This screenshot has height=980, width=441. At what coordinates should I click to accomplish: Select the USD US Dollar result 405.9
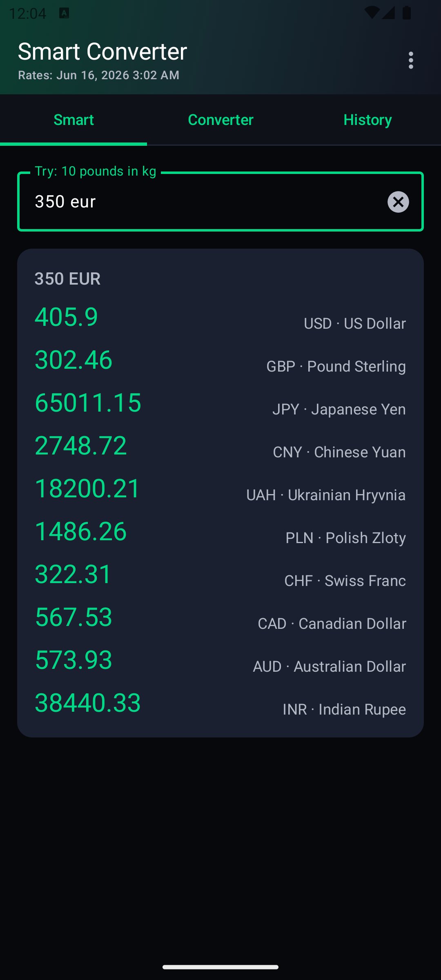[x=220, y=317]
